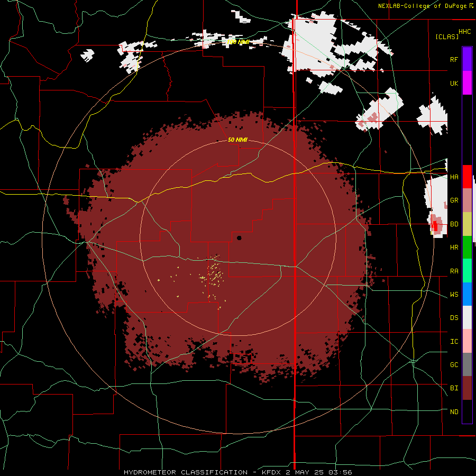
Task: Click the WS blue legend swatch
Action: pyautogui.click(x=467, y=294)
